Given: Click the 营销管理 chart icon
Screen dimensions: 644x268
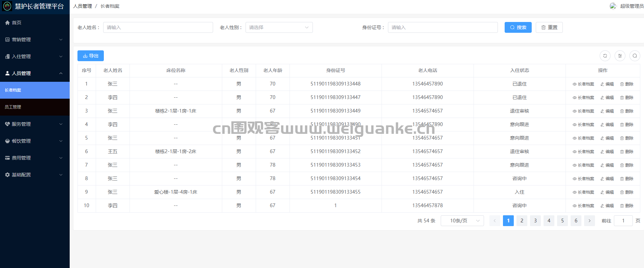Looking at the screenshot, I should (7, 40).
